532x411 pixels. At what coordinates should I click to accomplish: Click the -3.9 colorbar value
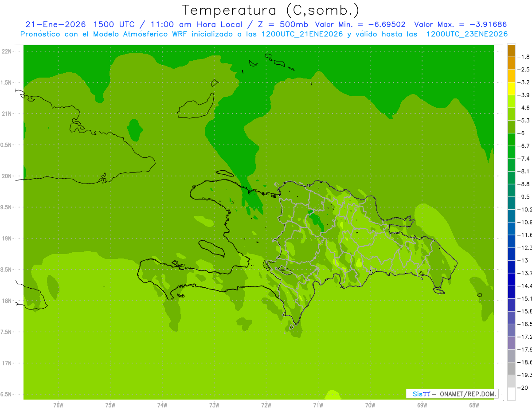[524, 95]
